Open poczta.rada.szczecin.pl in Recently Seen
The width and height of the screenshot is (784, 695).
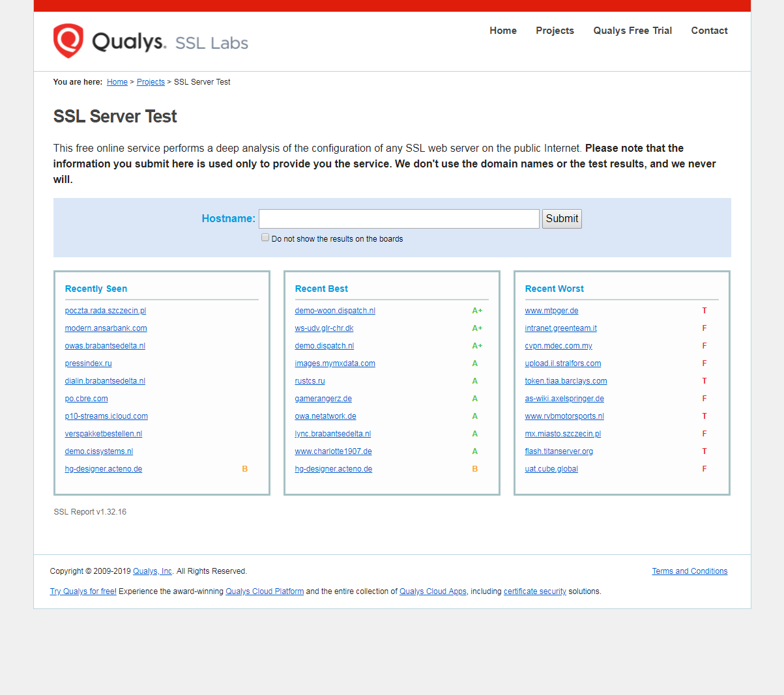(106, 311)
